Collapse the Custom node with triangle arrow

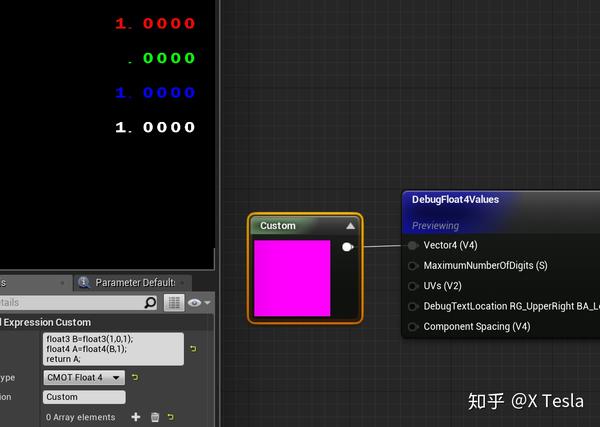[350, 226]
